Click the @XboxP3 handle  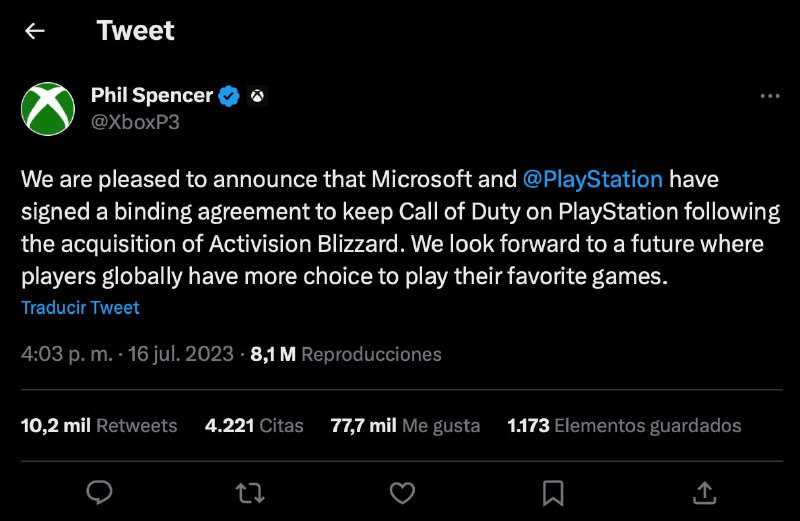[x=135, y=121]
